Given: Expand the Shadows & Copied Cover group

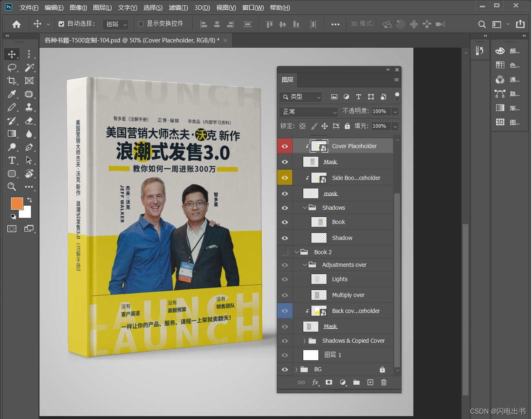Looking at the screenshot, I should click(x=305, y=341).
